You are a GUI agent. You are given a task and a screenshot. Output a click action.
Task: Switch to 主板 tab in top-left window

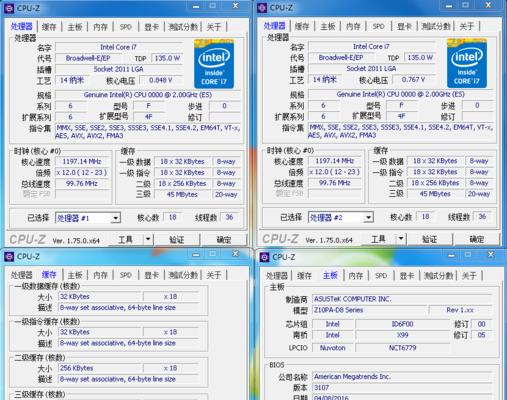click(x=75, y=27)
